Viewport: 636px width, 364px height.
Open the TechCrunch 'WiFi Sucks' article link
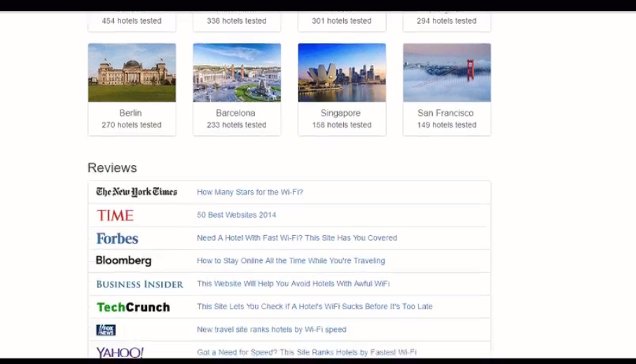pyautogui.click(x=314, y=307)
